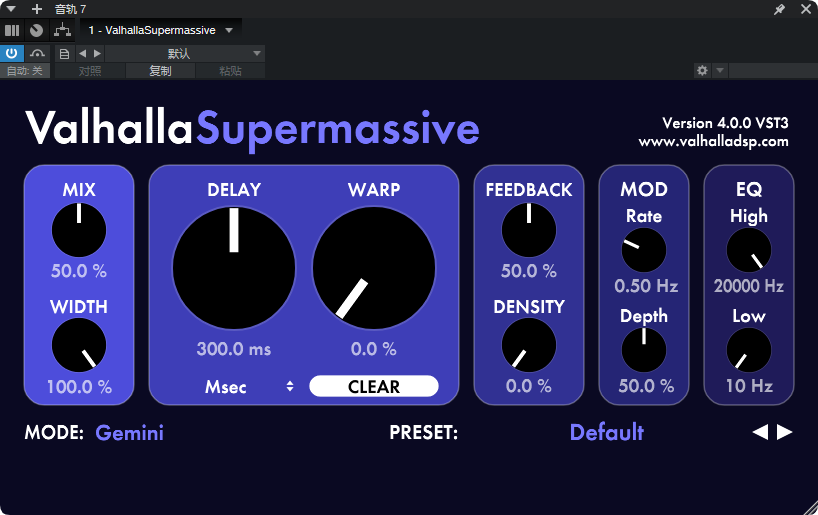Click the 粘贴 paste button
This screenshot has width=818, height=515.
point(230,71)
